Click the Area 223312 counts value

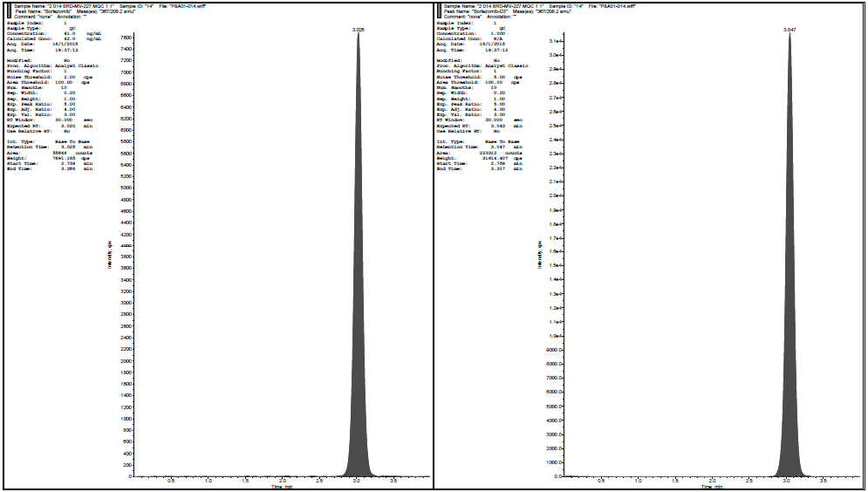(x=500, y=152)
